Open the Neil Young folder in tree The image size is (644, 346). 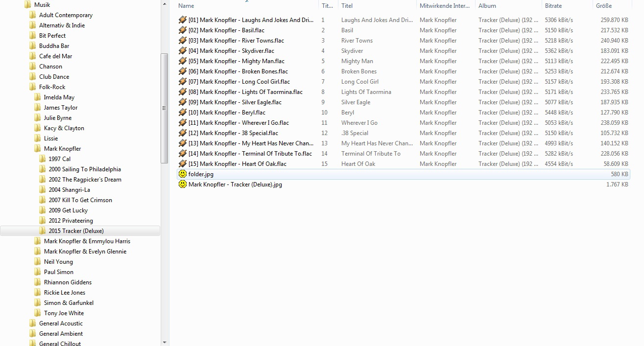(x=58, y=262)
